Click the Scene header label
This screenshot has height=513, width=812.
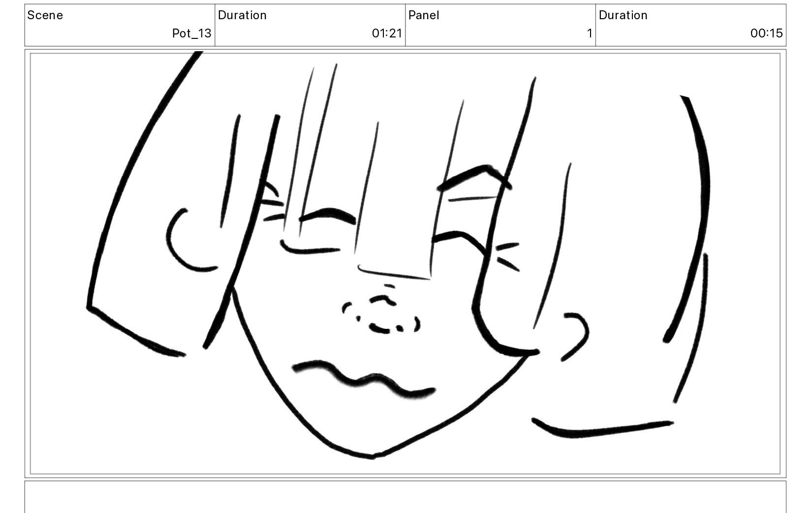45,15
